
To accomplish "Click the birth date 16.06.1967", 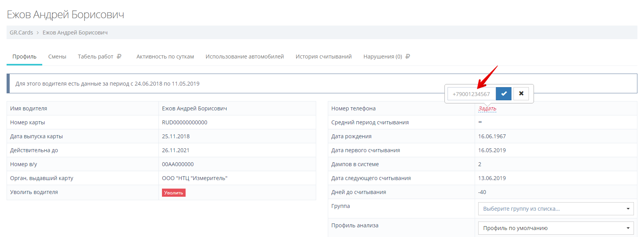I will (x=492, y=136).
